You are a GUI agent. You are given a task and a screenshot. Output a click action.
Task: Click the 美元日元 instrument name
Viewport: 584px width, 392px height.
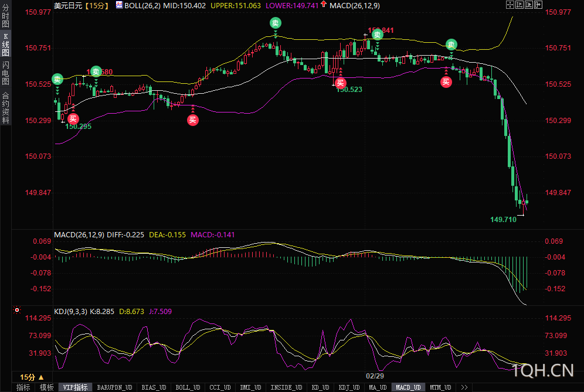click(x=68, y=6)
